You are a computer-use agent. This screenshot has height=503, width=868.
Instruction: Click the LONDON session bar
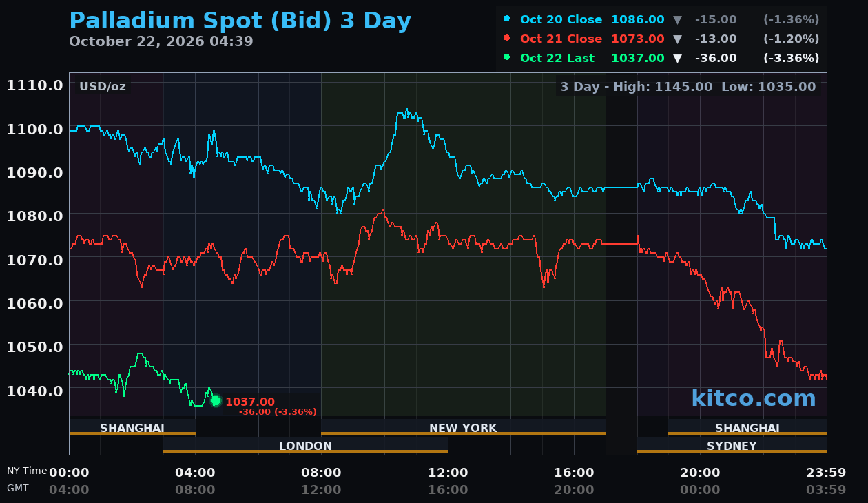point(306,446)
